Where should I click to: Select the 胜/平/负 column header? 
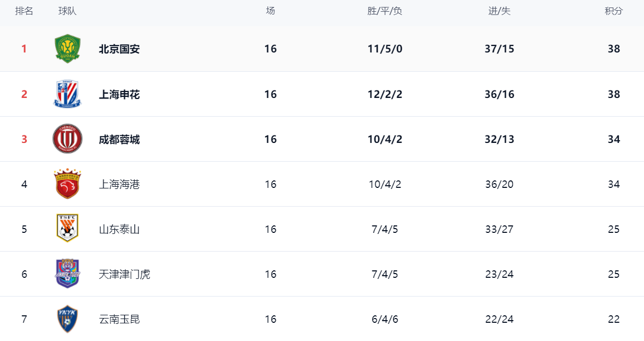point(385,11)
